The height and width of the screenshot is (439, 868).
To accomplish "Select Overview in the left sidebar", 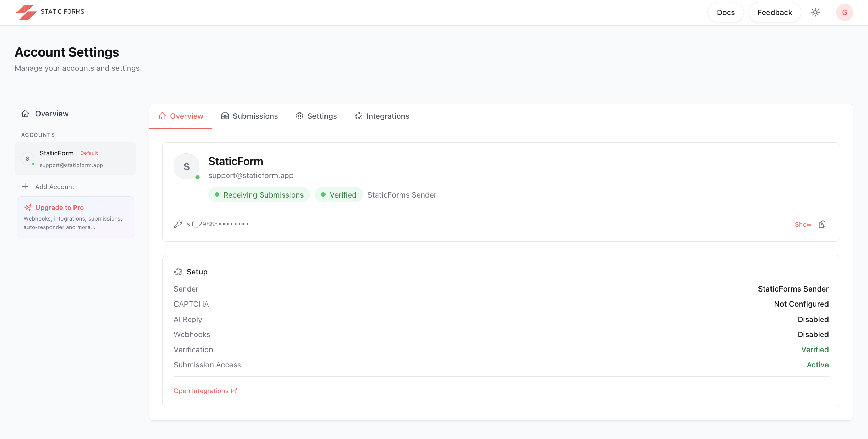I will pos(75,114).
